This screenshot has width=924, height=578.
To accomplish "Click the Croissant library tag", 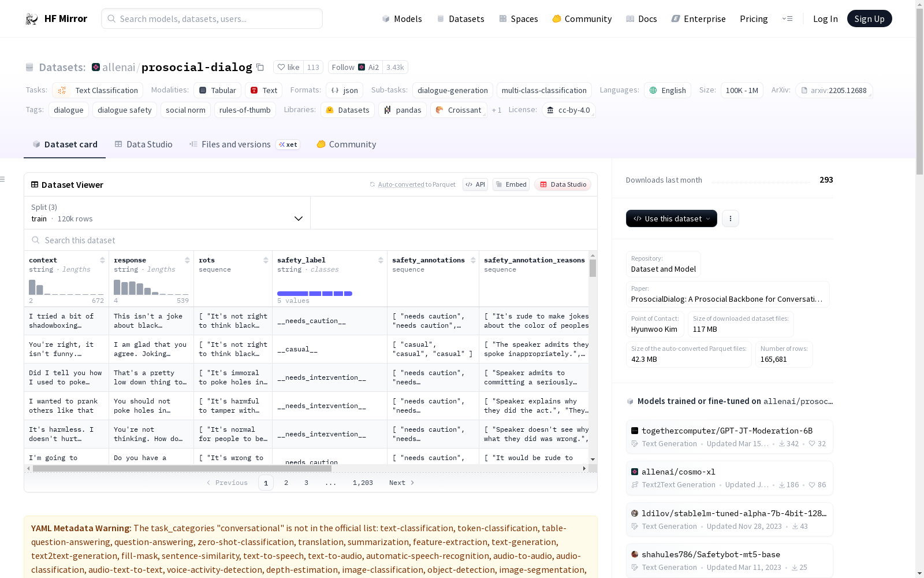I will point(459,110).
